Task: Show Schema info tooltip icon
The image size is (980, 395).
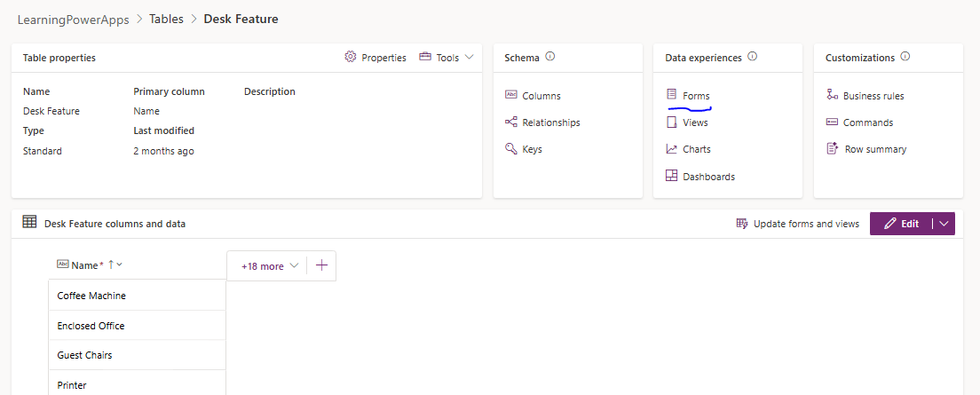Action: click(x=550, y=57)
